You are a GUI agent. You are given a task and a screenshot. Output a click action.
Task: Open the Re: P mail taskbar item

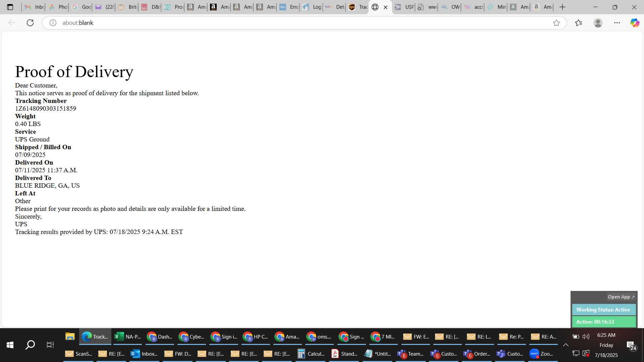point(512,337)
